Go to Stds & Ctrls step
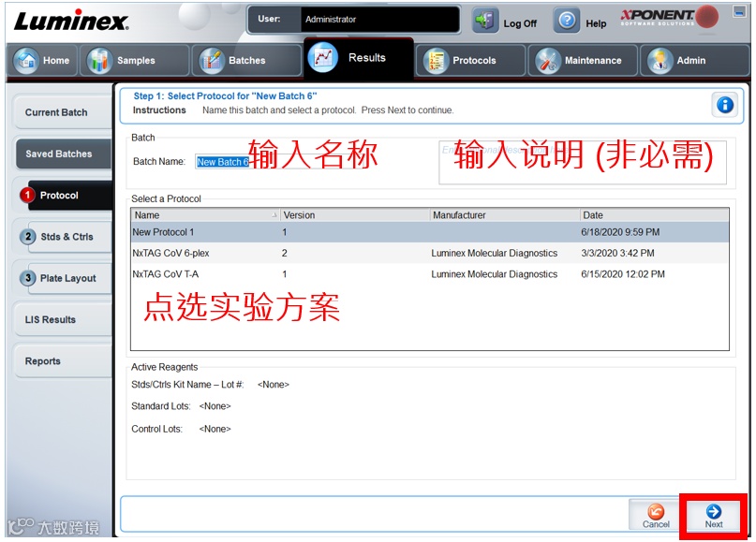756x542 pixels. tap(70, 237)
